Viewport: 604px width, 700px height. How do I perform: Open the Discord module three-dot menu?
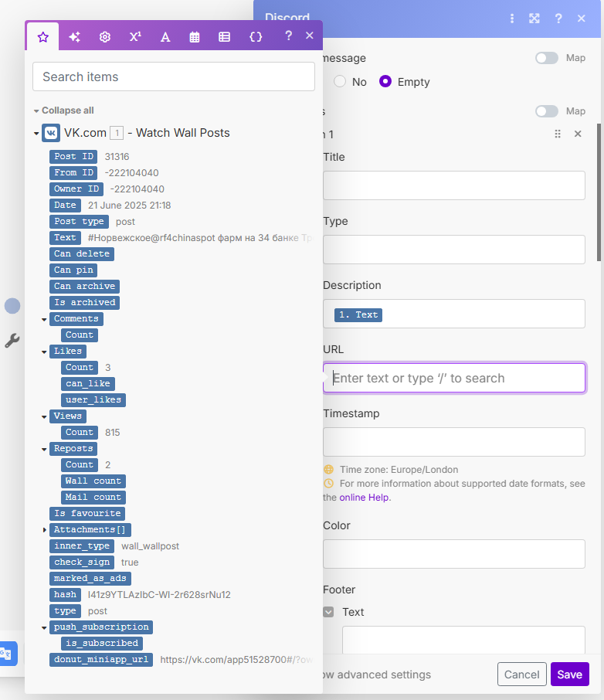pyautogui.click(x=511, y=19)
